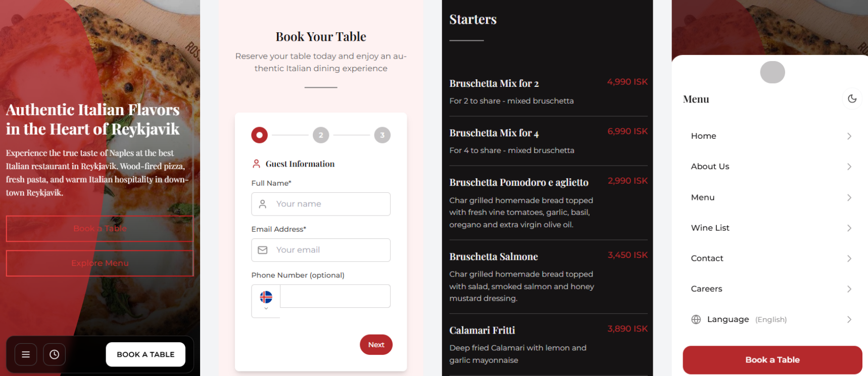Select step 3 in the booking stepper

382,135
